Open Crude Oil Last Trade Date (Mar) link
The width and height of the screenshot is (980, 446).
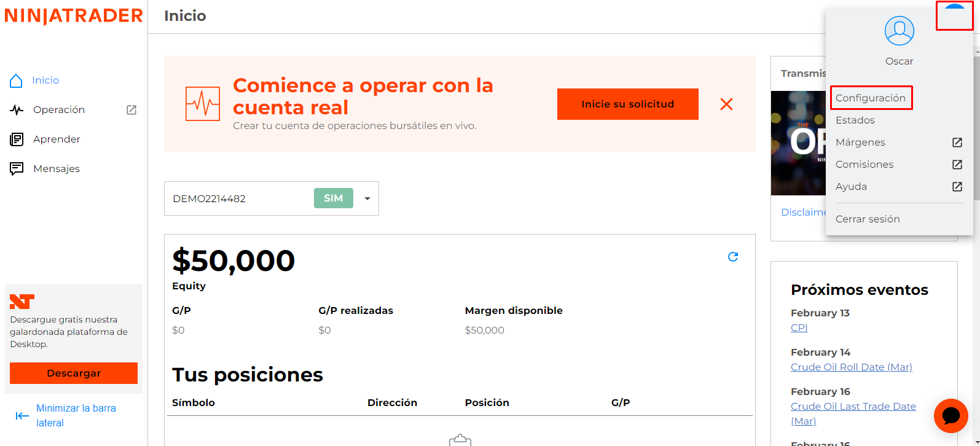[853, 413]
